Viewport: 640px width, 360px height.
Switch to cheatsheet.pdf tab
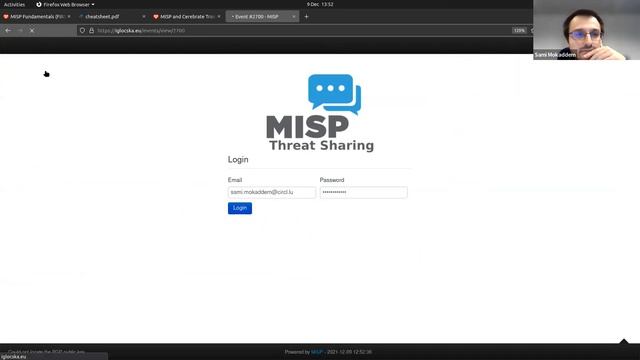[x=111, y=17]
